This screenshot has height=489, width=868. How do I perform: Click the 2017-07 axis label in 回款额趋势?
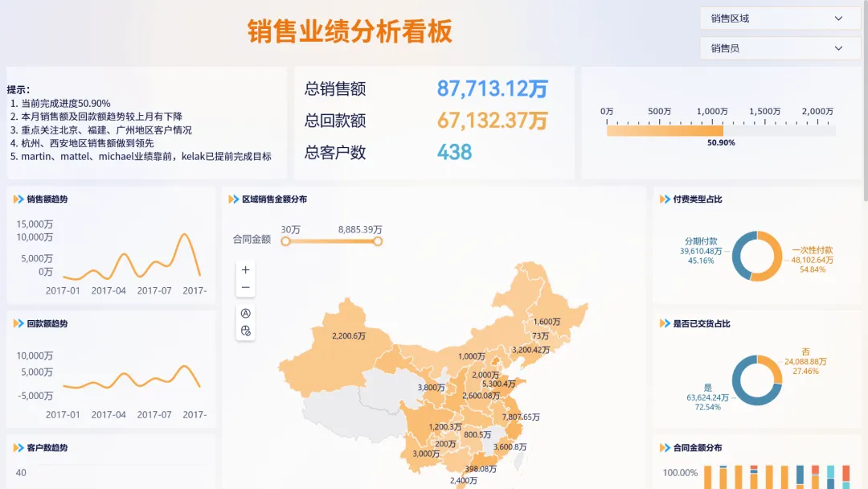point(154,415)
